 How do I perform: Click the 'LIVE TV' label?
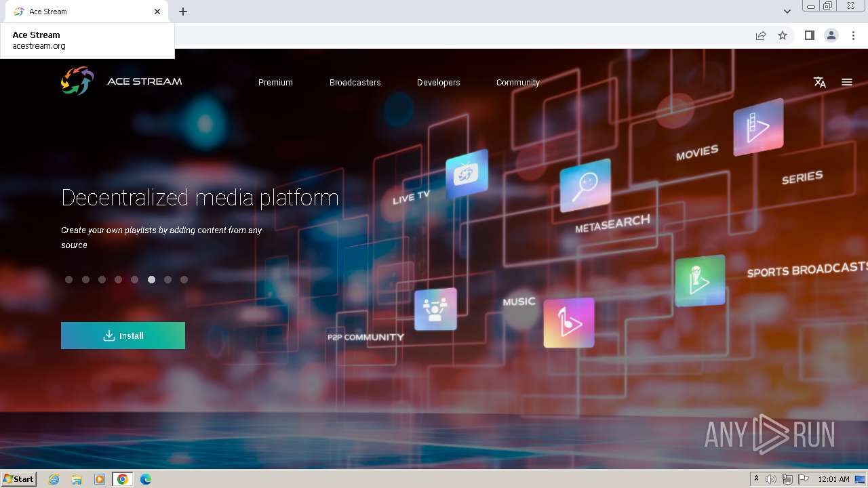pos(412,197)
